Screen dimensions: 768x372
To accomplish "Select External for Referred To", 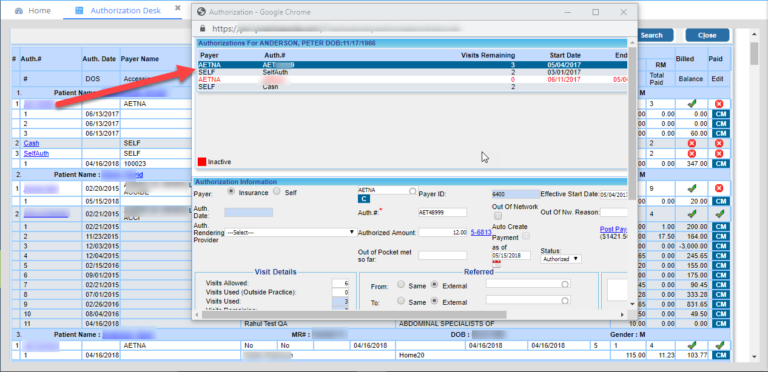I will tap(434, 301).
